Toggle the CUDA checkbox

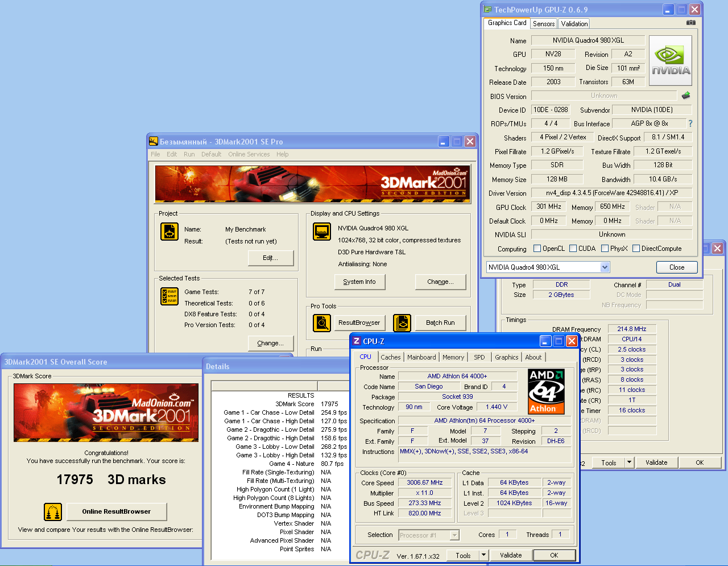point(573,249)
